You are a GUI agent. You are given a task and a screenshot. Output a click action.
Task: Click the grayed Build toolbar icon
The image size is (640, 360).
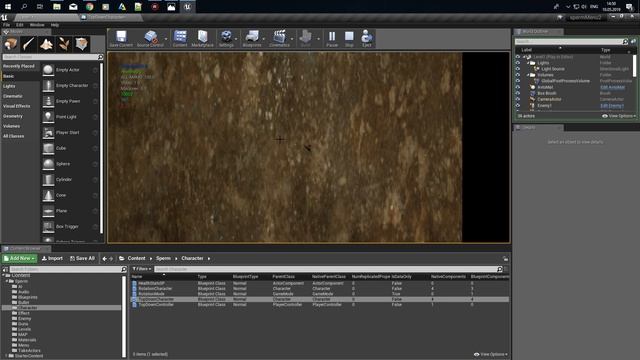tap(305, 39)
